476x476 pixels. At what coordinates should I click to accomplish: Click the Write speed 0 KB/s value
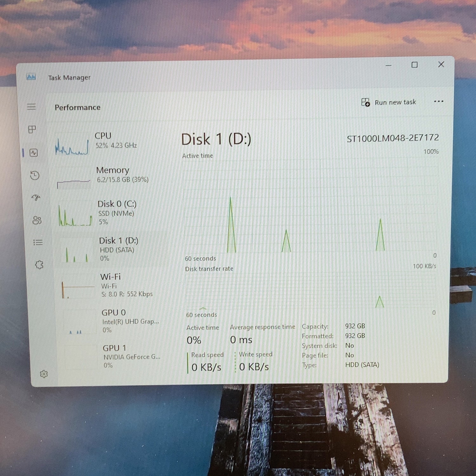[254, 367]
